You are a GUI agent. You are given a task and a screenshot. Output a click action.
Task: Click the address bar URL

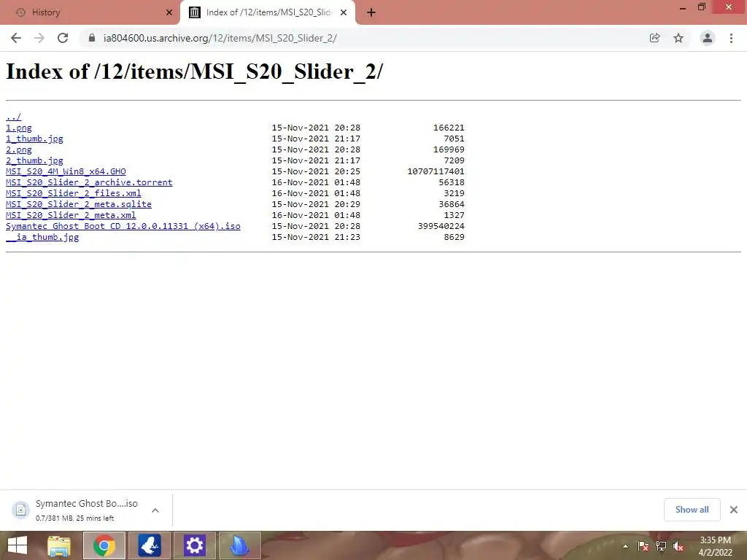(220, 38)
